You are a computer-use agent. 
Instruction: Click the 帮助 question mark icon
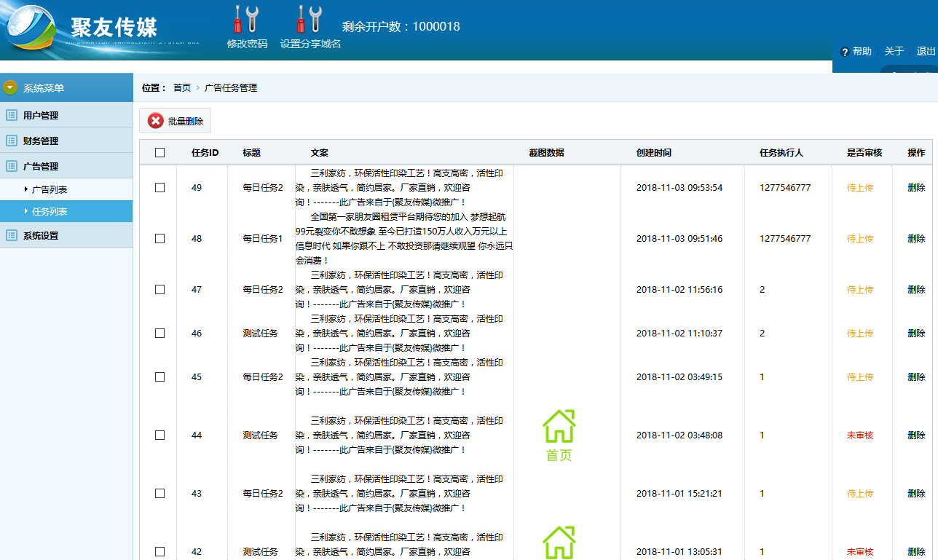coord(845,52)
